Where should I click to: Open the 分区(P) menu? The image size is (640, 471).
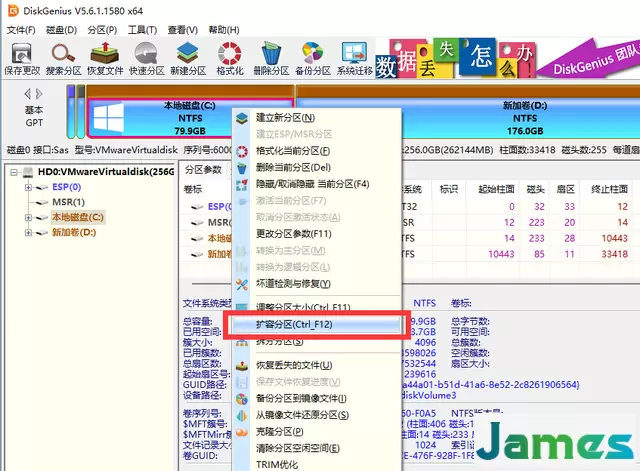coord(102,30)
